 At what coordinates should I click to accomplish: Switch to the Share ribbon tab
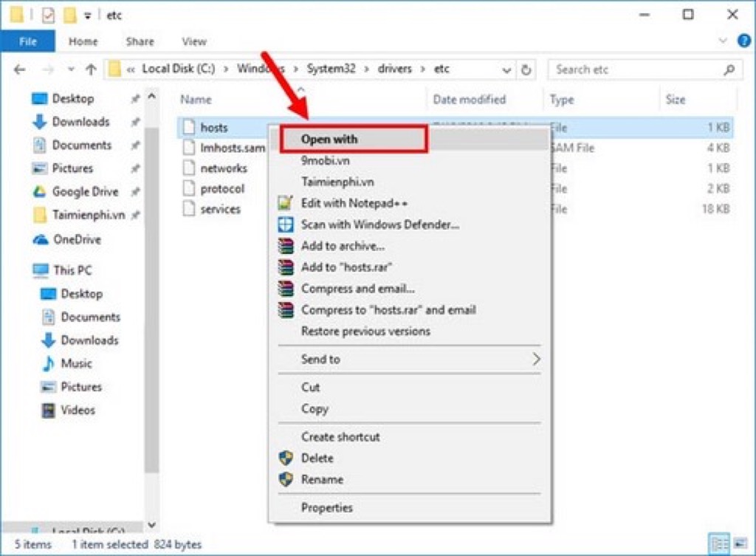click(140, 41)
